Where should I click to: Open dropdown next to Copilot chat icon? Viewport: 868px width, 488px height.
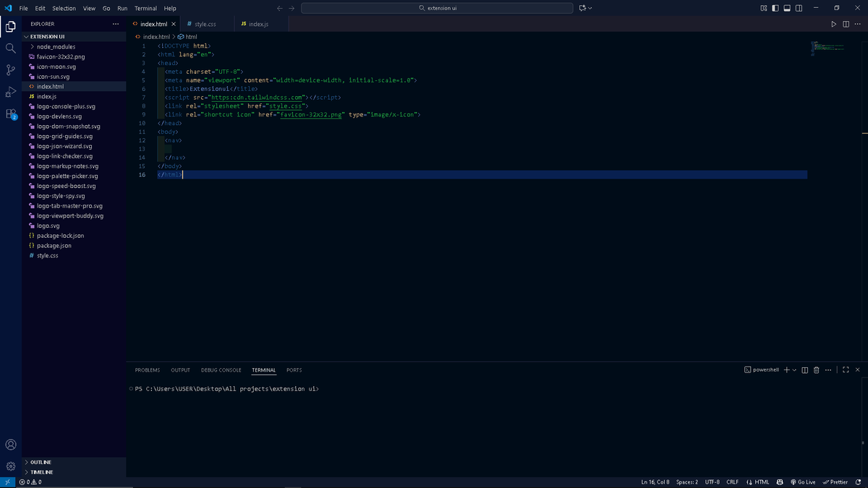click(x=590, y=8)
